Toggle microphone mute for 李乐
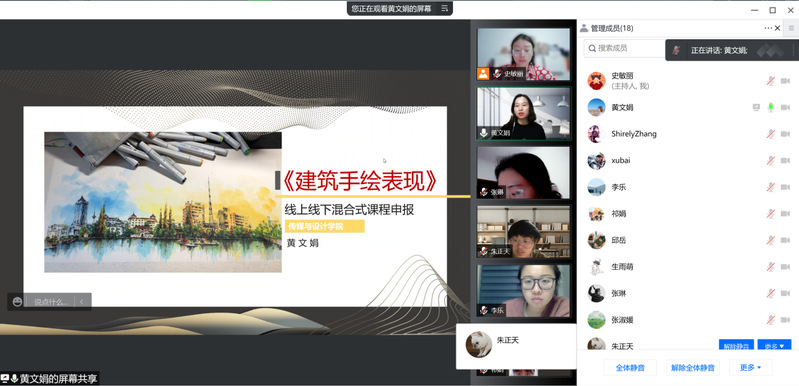 tap(771, 187)
